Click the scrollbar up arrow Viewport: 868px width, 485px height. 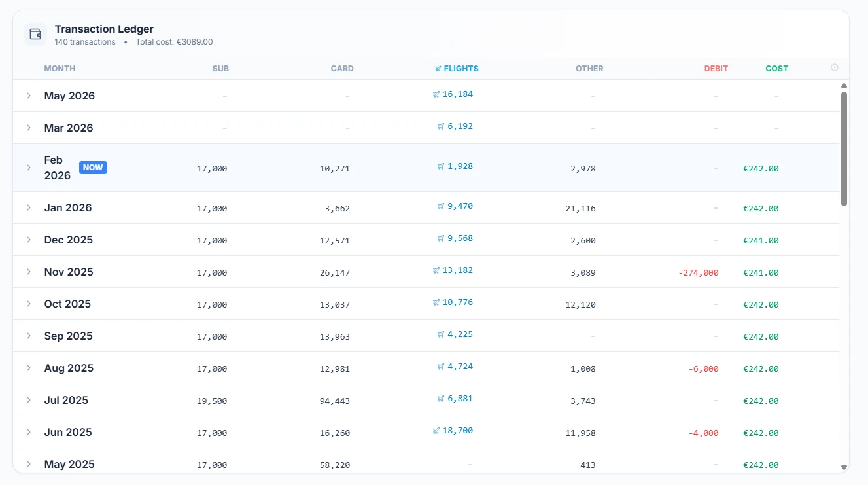pos(844,85)
